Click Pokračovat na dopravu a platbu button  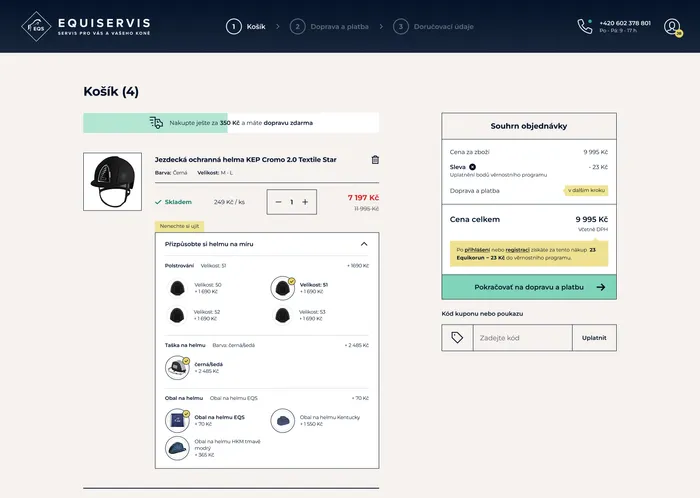(x=529, y=287)
